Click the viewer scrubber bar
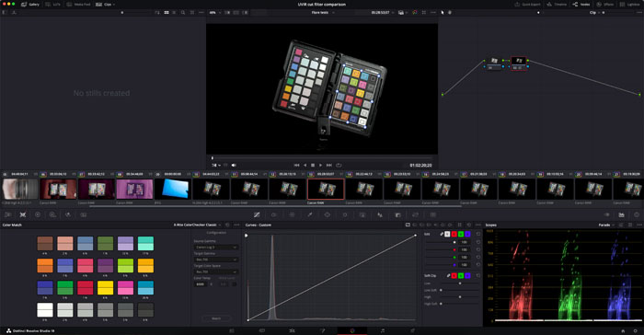Image resolution: width=644 pixels, height=335 pixels. click(322, 158)
